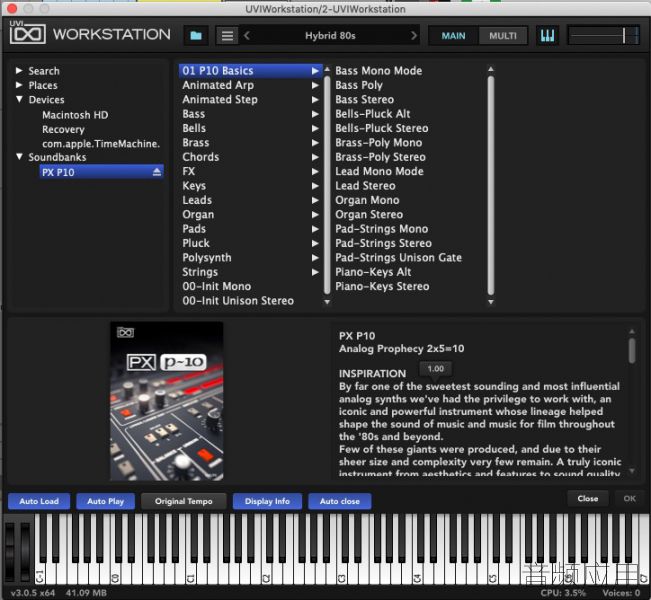
Task: Expand the Search section
Action: coord(19,71)
